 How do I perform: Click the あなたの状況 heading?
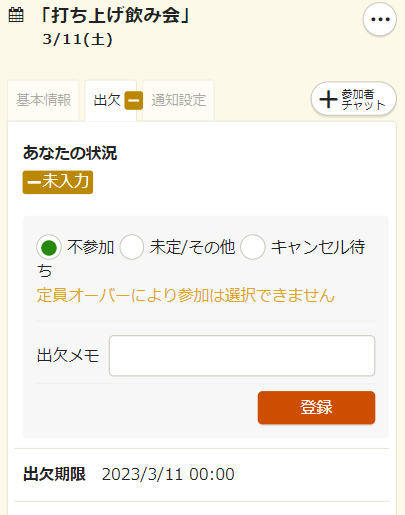(70, 153)
